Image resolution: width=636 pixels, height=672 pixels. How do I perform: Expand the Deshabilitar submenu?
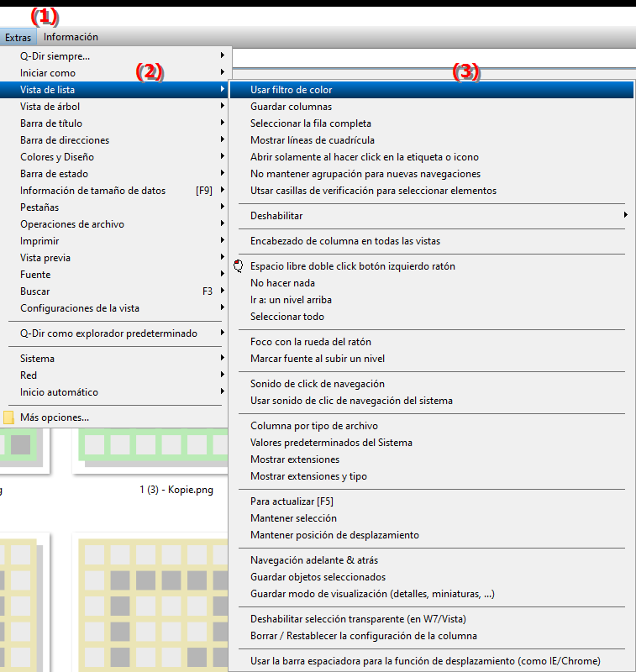tap(432, 216)
